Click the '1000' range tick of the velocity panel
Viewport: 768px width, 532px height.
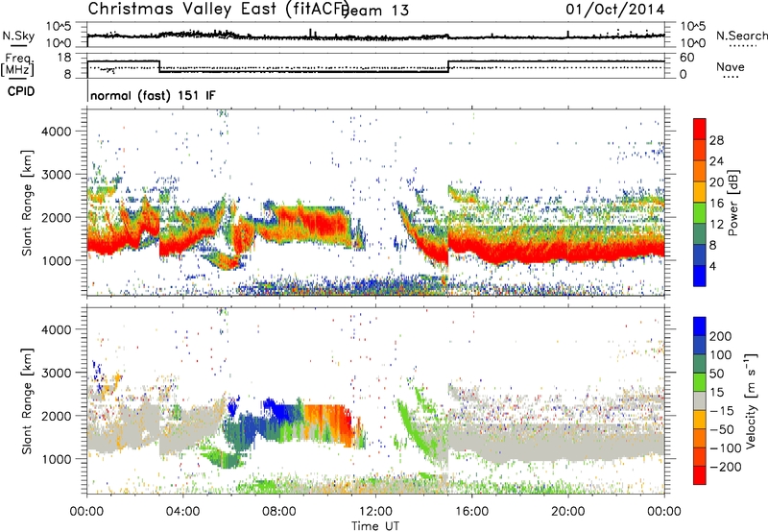(57, 459)
